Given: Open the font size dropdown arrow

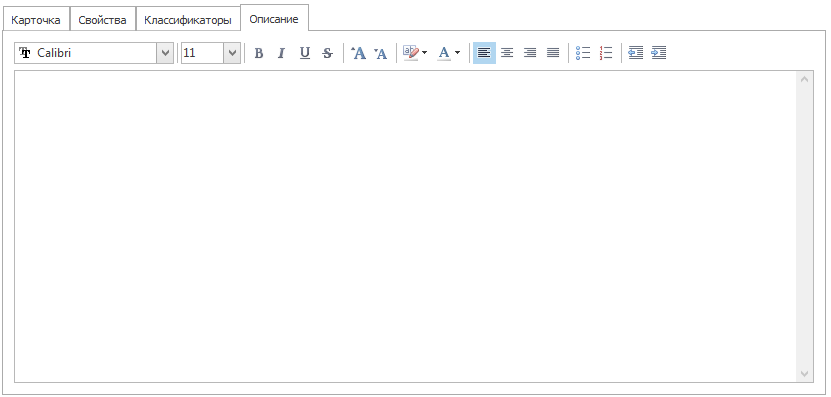Looking at the screenshot, I should [232, 53].
